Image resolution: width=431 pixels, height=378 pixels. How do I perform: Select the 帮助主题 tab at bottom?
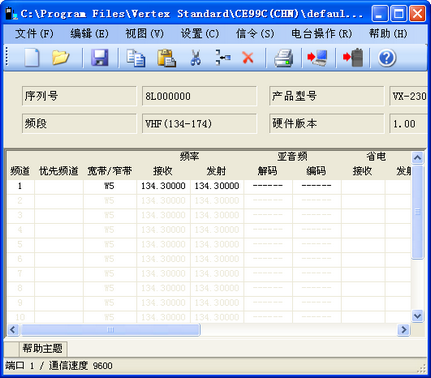[x=42, y=349]
